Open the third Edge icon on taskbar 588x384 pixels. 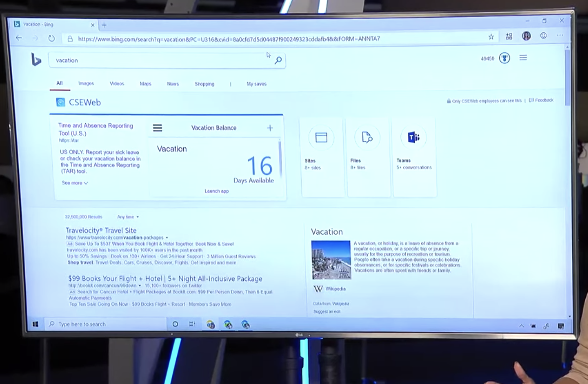246,325
